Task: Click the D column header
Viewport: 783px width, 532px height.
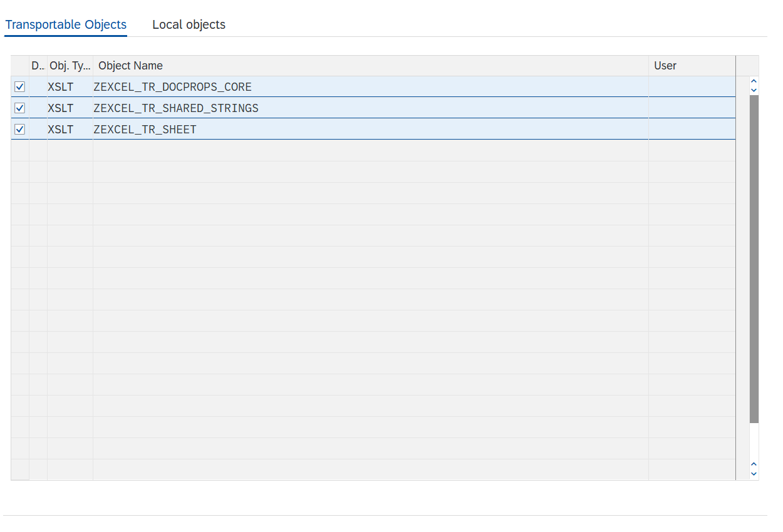Action: point(37,65)
